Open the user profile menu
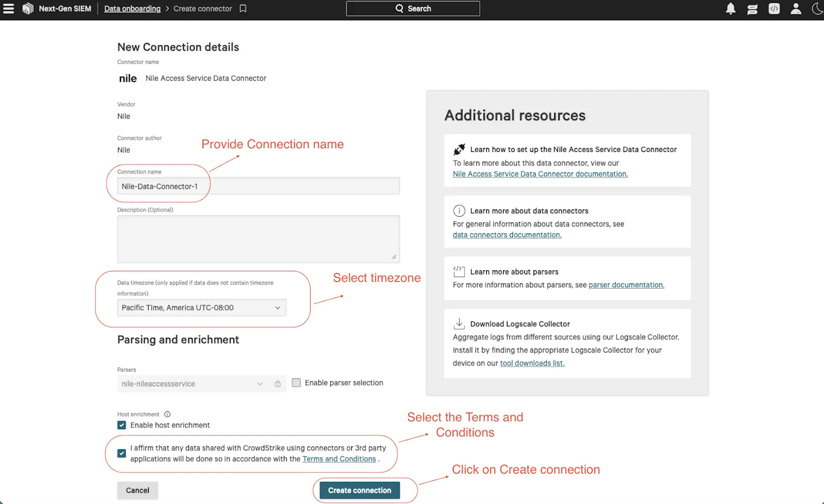Screen dimensions: 824x504 click(796, 9)
